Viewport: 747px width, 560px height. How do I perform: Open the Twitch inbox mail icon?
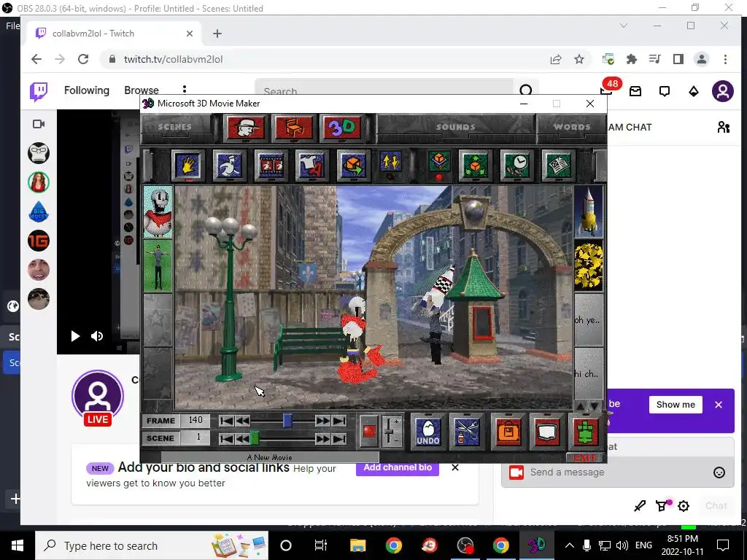point(635,91)
